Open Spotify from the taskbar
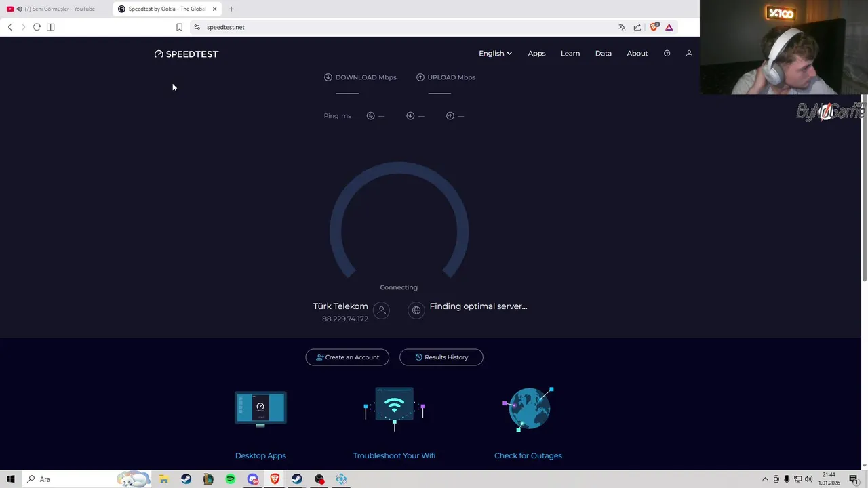The width and height of the screenshot is (868, 488). 231,479
